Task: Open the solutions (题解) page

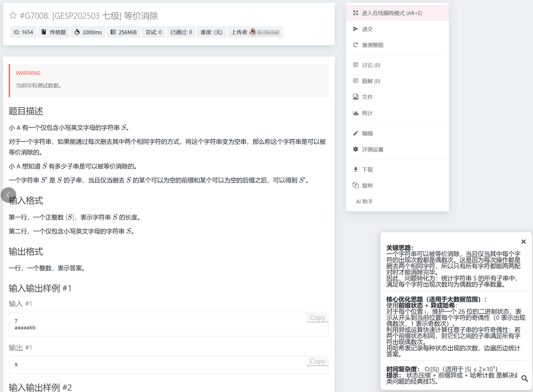Action: [x=371, y=81]
